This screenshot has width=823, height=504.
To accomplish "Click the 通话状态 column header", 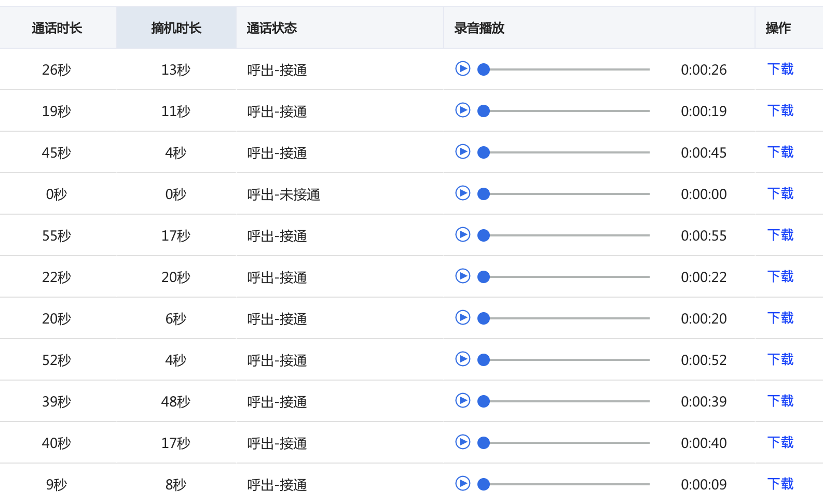I will click(271, 28).
